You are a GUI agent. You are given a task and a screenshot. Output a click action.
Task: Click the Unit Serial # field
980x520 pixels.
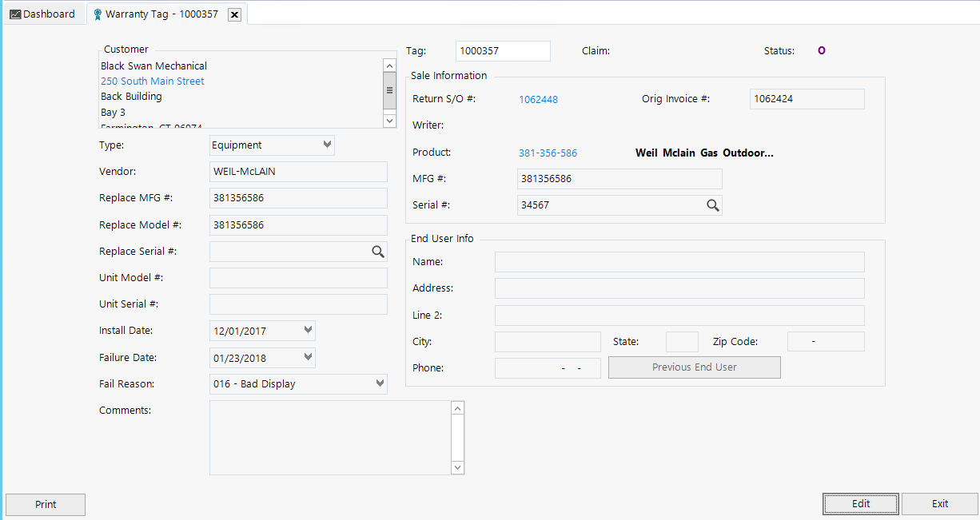click(298, 304)
